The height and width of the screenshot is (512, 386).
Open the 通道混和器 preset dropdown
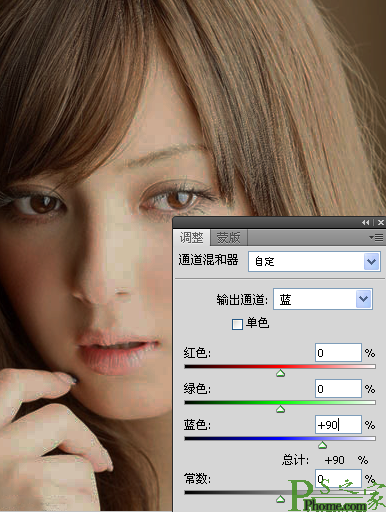pos(372,261)
